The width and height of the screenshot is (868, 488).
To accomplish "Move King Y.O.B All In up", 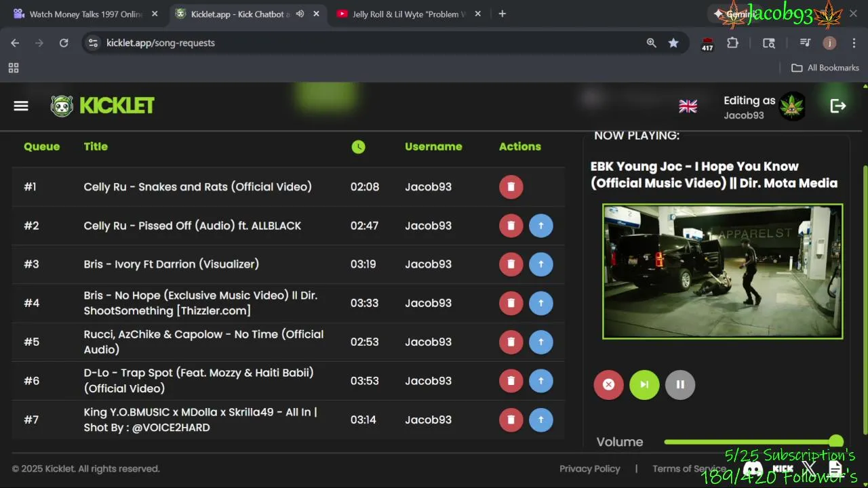I will (x=540, y=420).
